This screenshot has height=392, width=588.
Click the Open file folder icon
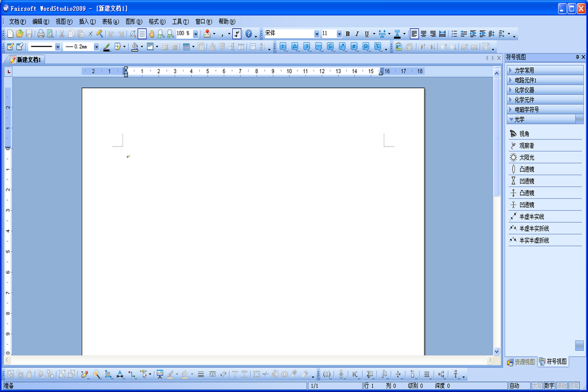point(19,34)
